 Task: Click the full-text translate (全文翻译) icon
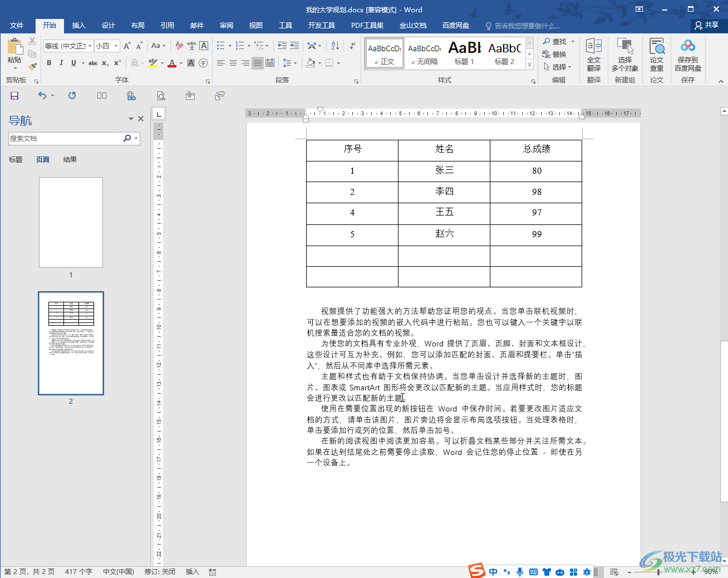(x=594, y=55)
